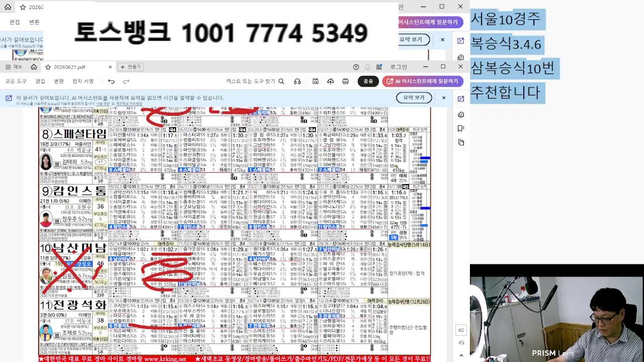Select 편집 in the front window toolbar

tap(40, 81)
